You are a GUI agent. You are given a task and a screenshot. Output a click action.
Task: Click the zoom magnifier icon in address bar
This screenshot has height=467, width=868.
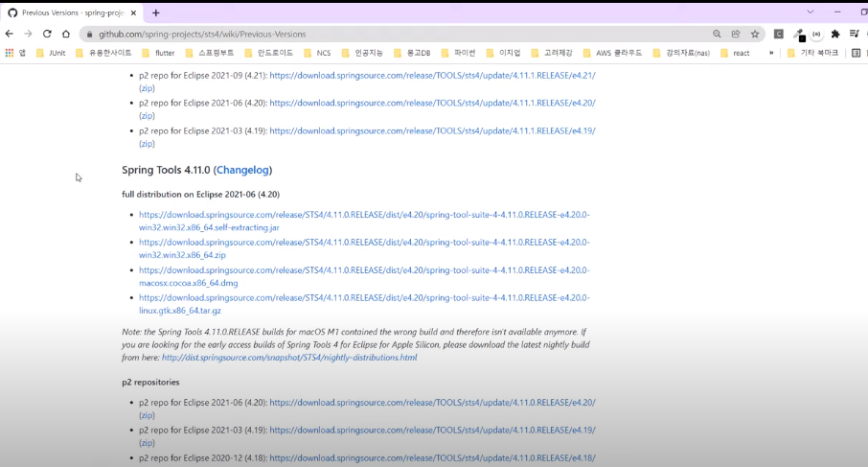coord(717,34)
